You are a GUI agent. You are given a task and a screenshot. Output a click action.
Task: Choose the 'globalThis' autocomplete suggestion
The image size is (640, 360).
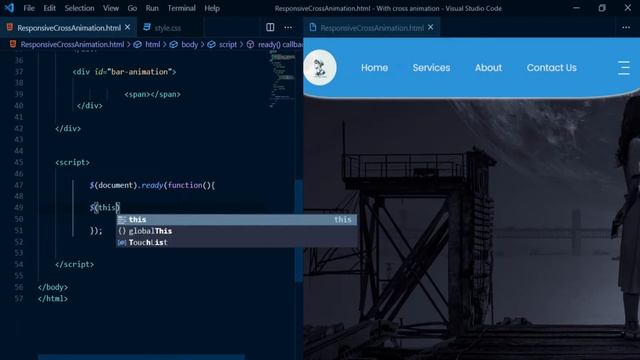click(x=236, y=231)
